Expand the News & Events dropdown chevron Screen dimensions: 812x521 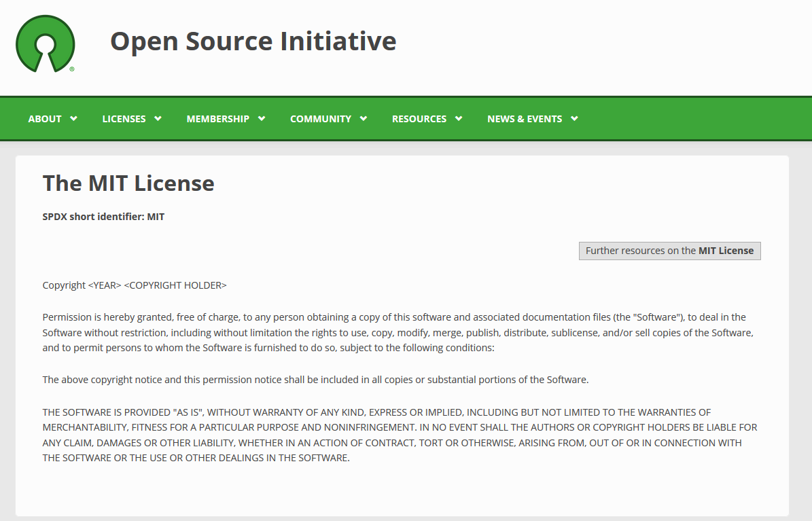coord(574,118)
